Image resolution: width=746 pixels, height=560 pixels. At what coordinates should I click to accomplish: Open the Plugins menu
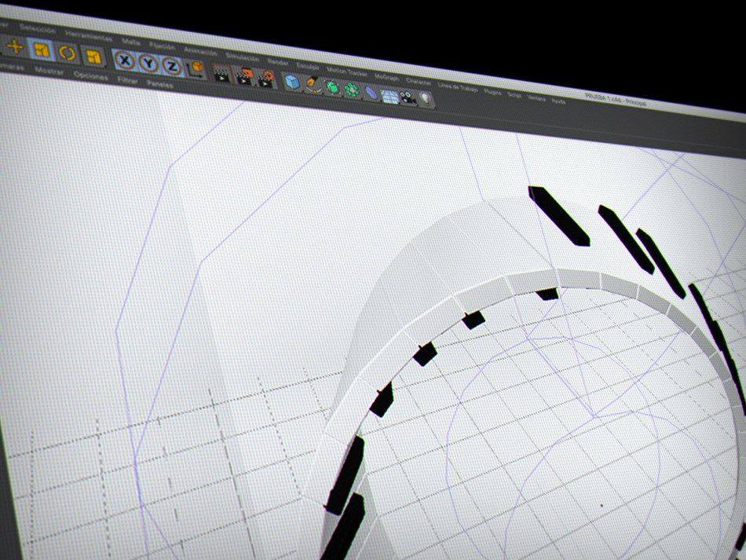[x=492, y=91]
